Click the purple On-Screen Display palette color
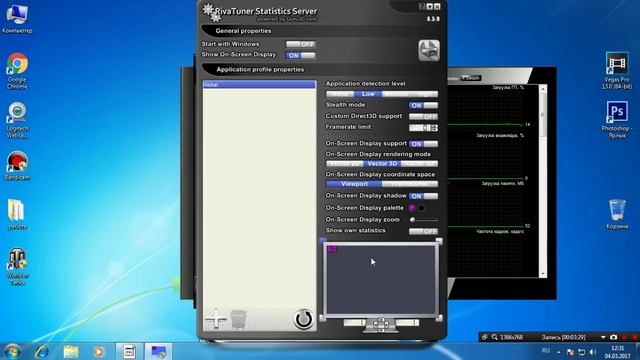Viewport: 640px width, 360px height. click(412, 208)
